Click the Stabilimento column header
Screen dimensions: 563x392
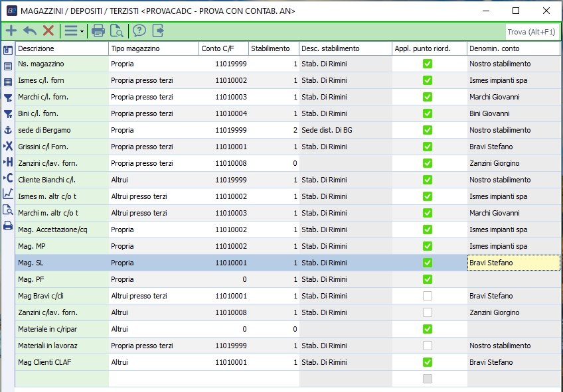point(274,48)
